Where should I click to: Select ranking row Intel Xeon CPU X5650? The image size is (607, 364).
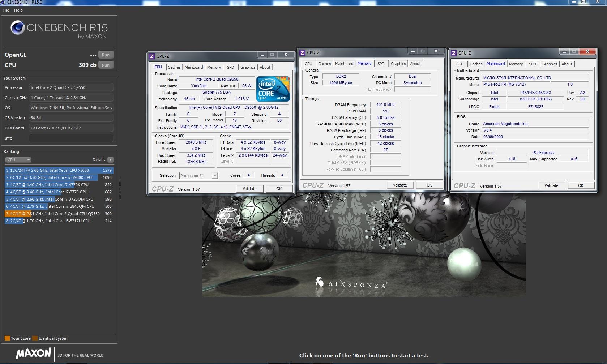click(x=59, y=170)
